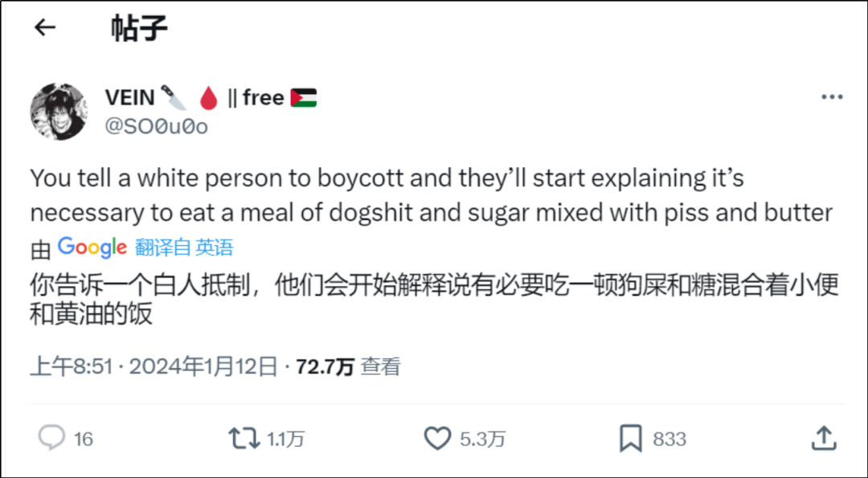
Task: Bookmark the post with the bookmark icon
Action: (x=630, y=438)
